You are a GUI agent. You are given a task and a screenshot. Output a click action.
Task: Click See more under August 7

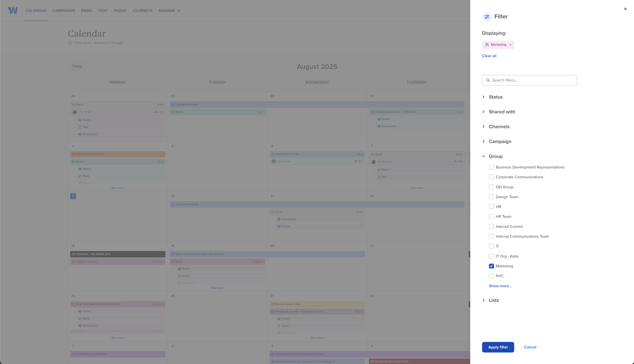[x=417, y=188]
